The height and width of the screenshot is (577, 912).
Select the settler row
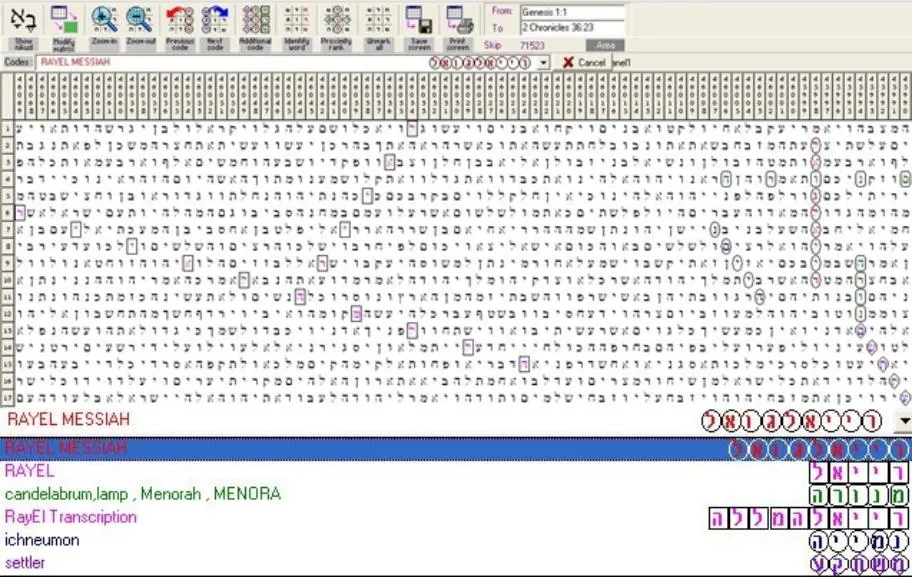(x=456, y=563)
